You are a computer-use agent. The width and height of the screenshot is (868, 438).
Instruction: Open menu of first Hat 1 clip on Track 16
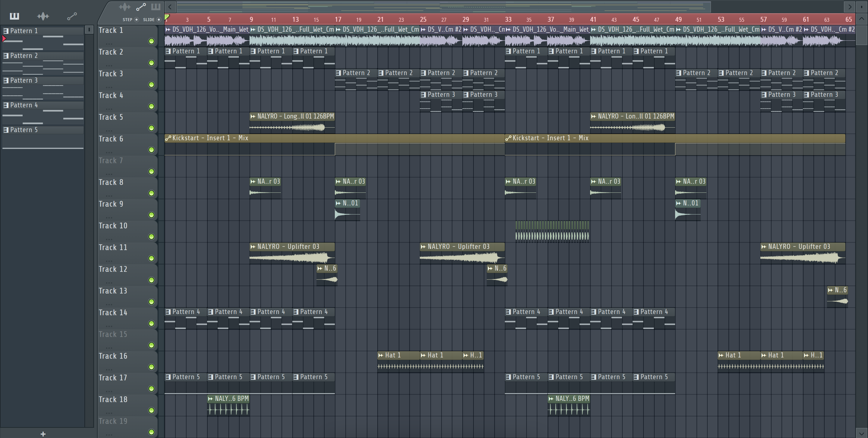click(381, 355)
